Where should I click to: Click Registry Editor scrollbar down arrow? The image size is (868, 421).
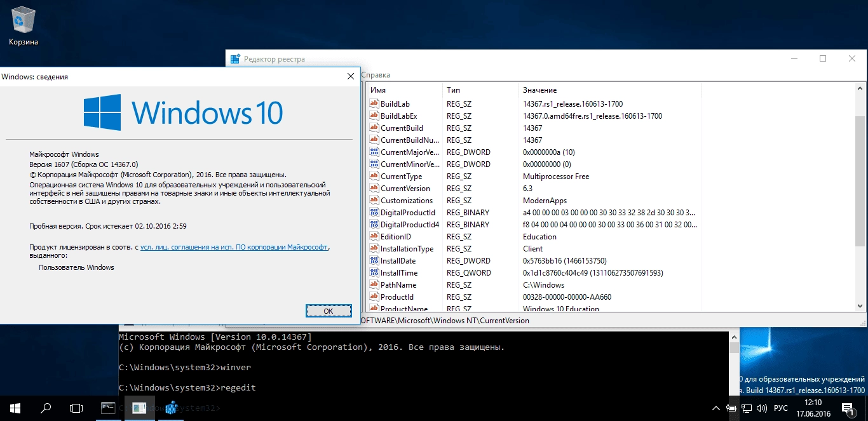pos(860,306)
